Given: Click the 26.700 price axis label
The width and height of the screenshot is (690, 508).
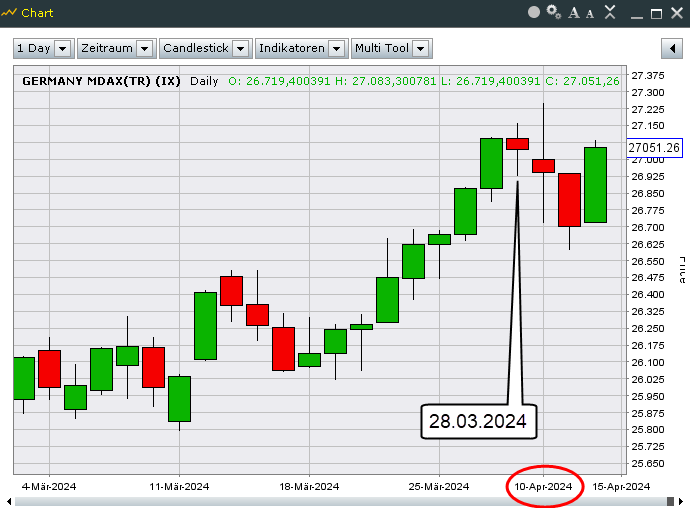Looking at the screenshot, I should click(x=648, y=228).
